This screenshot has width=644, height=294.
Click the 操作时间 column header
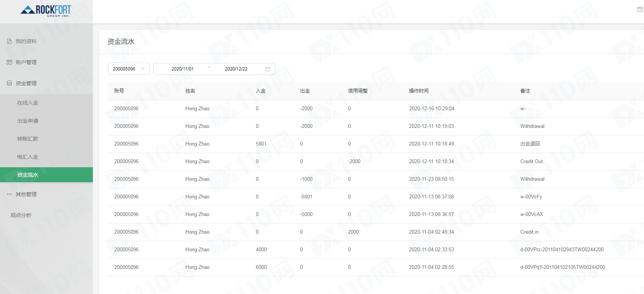point(419,91)
